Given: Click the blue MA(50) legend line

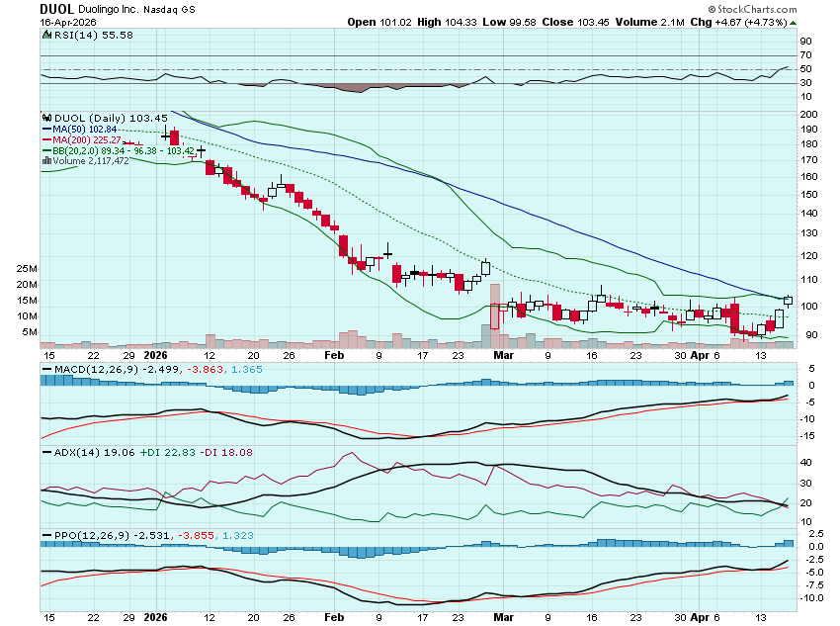Looking at the screenshot, I should coord(46,130).
